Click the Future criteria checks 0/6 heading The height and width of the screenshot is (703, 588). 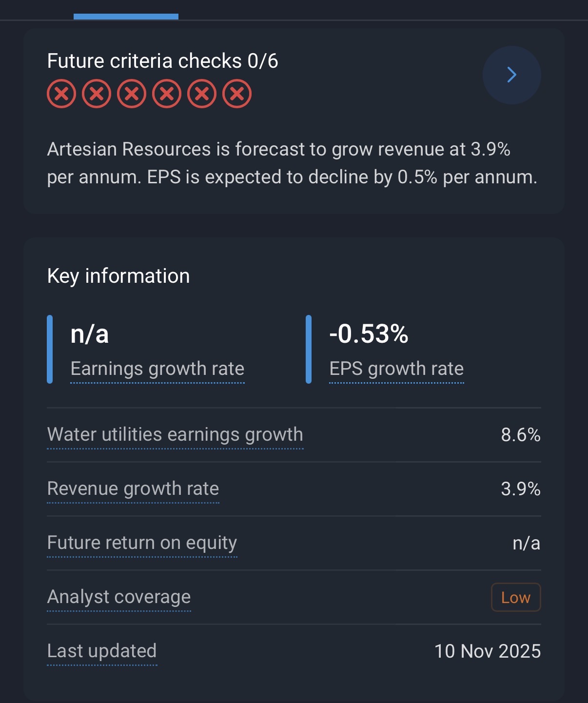click(162, 61)
